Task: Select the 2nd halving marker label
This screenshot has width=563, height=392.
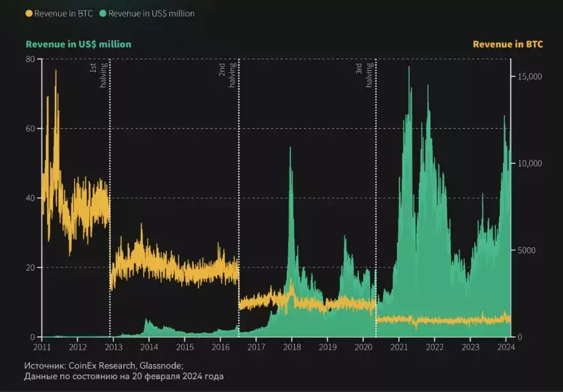Action: 227,75
